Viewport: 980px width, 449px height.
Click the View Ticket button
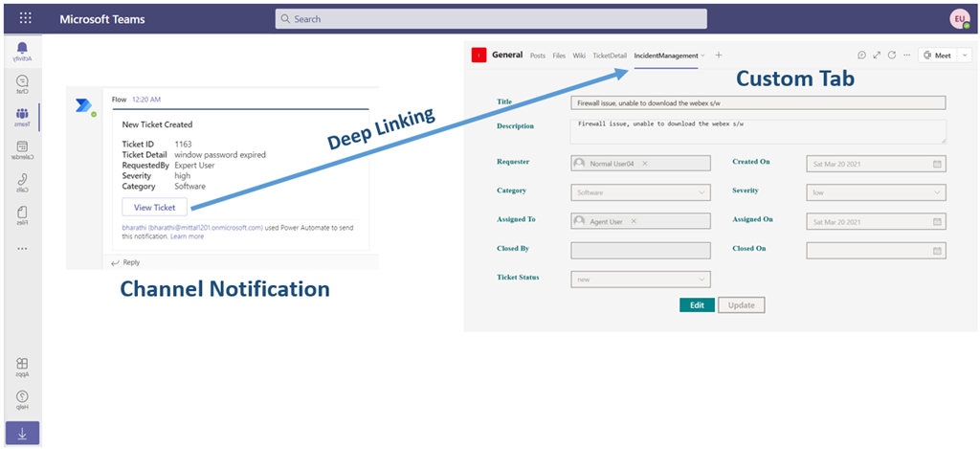[154, 207]
